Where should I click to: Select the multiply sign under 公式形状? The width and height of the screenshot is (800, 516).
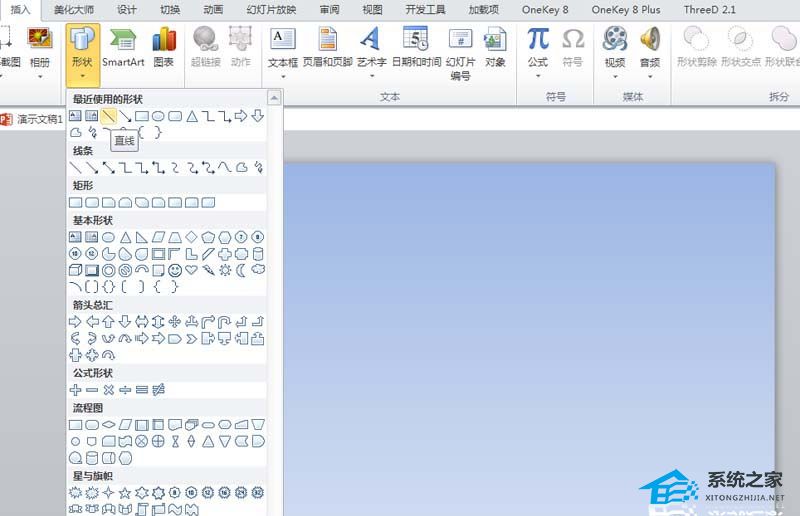point(108,390)
